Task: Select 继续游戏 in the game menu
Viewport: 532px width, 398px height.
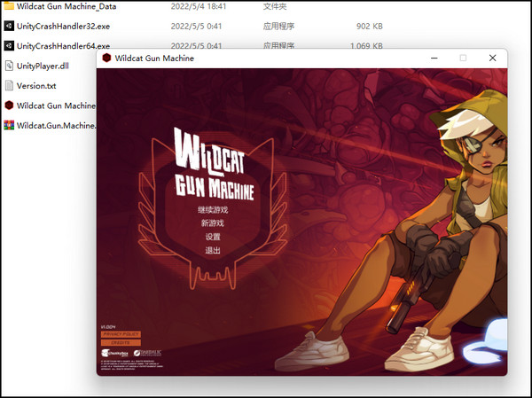Action: click(x=213, y=210)
